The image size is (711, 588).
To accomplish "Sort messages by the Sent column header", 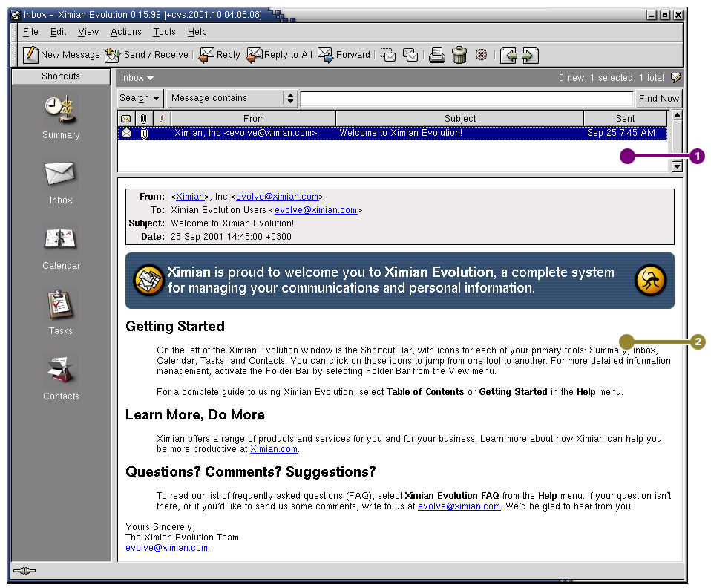I will (626, 119).
